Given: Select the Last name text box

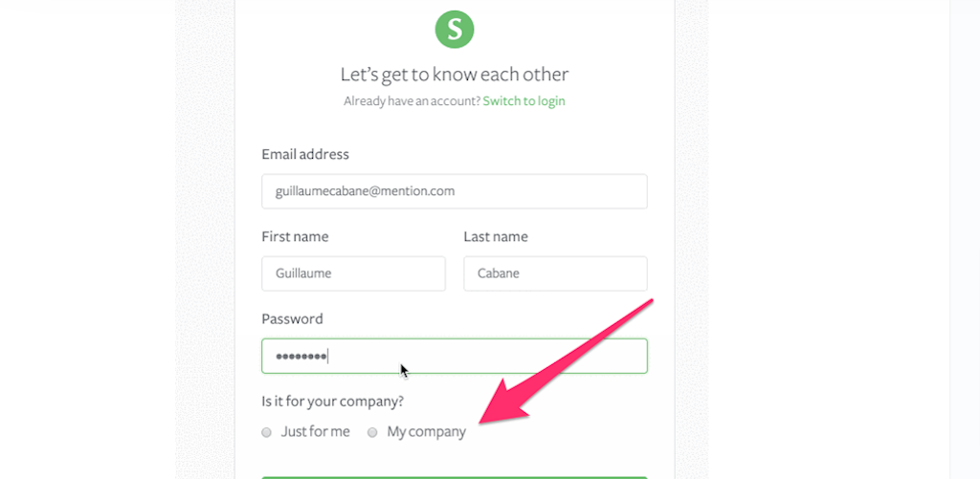Looking at the screenshot, I should click(x=555, y=273).
